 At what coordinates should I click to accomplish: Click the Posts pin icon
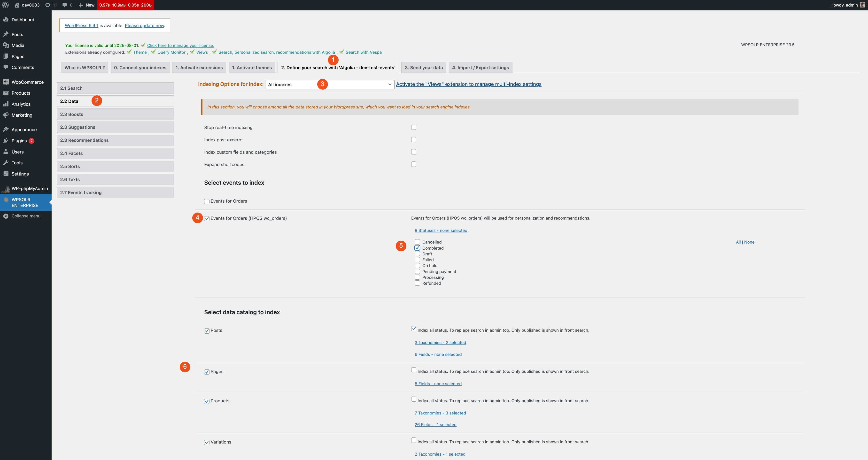click(x=6, y=34)
